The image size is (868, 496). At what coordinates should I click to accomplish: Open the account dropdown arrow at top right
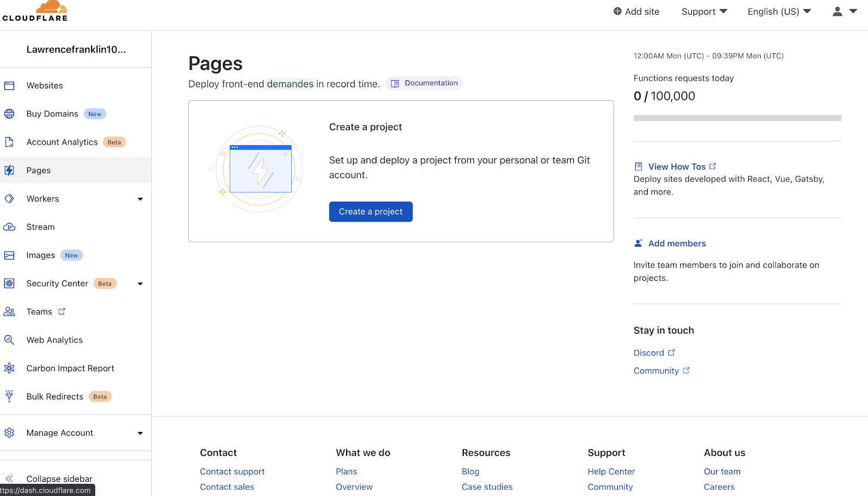[853, 11]
